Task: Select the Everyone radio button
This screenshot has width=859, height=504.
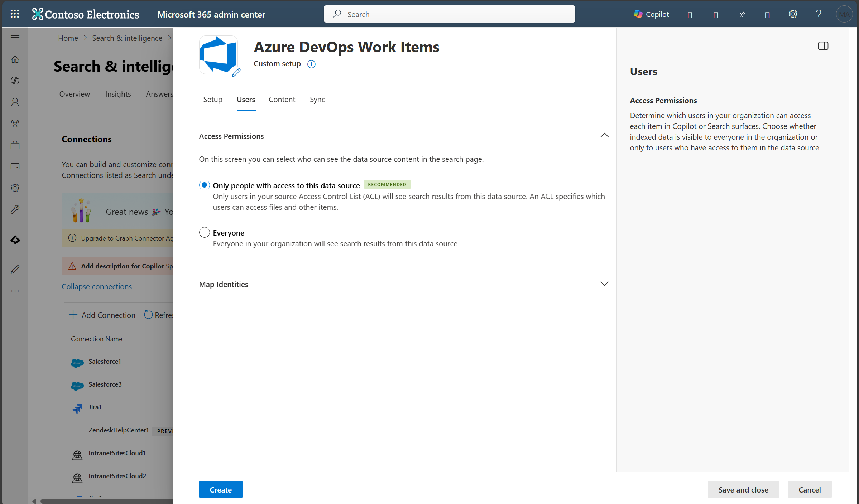Action: coord(204,232)
